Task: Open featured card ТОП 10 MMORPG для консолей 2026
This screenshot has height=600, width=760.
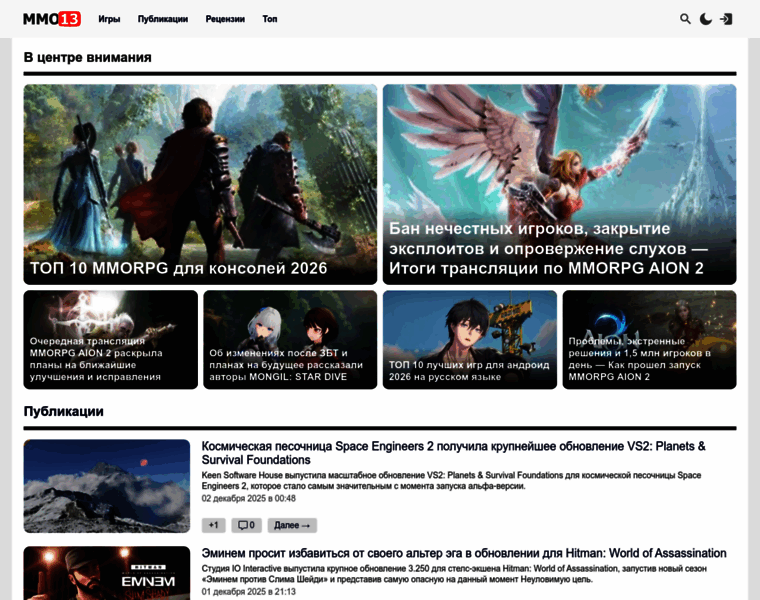Action: [200, 184]
